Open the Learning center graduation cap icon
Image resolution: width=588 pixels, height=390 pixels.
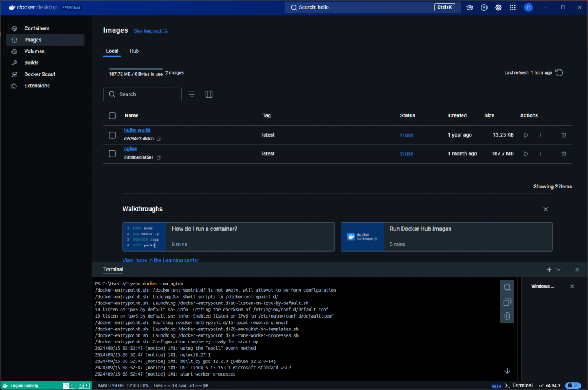470,7
